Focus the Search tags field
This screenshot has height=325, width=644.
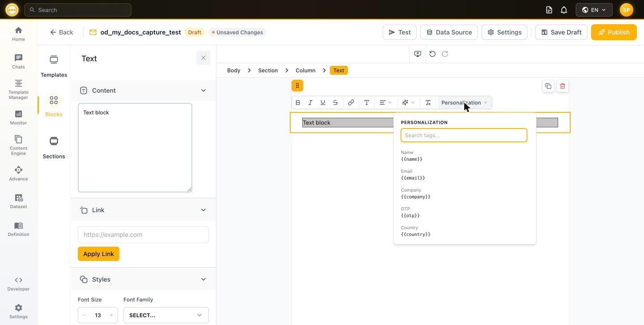click(464, 135)
